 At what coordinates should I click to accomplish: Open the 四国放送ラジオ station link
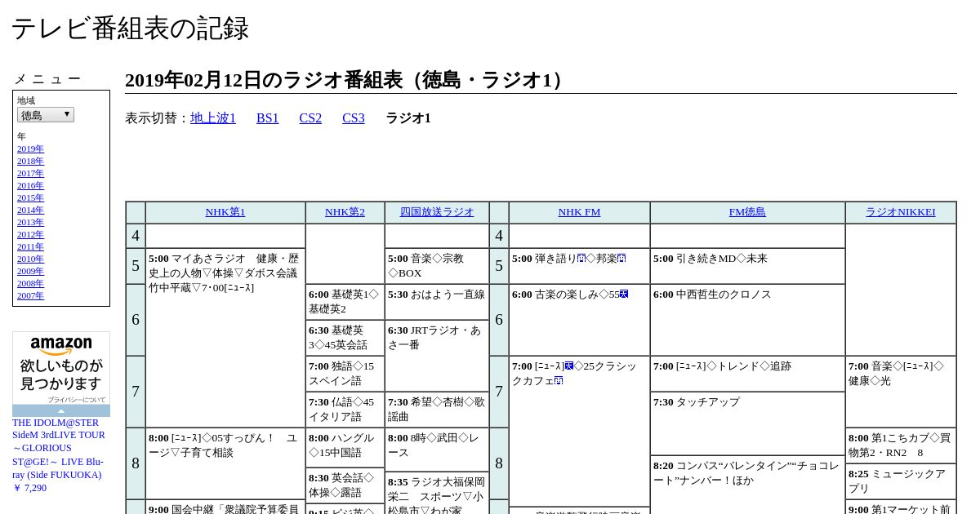coord(437,212)
